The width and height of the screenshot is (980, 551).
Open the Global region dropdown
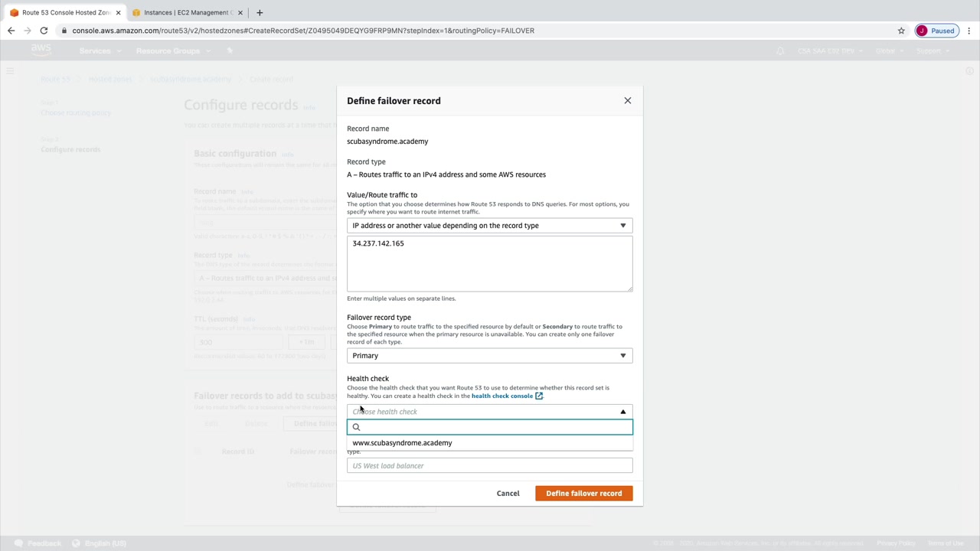[889, 51]
